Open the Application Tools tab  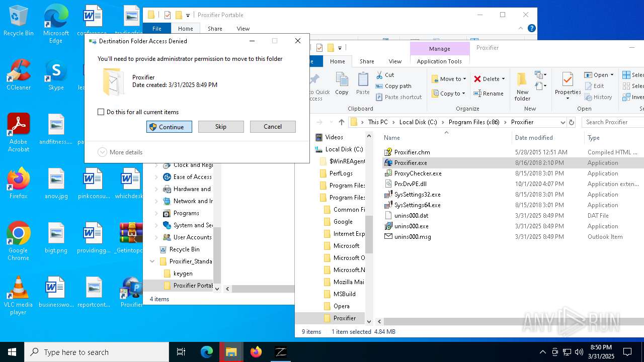[439, 61]
